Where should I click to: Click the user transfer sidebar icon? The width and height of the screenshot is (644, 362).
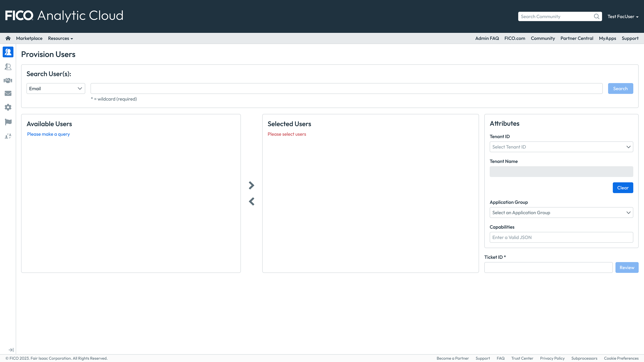(x=8, y=136)
